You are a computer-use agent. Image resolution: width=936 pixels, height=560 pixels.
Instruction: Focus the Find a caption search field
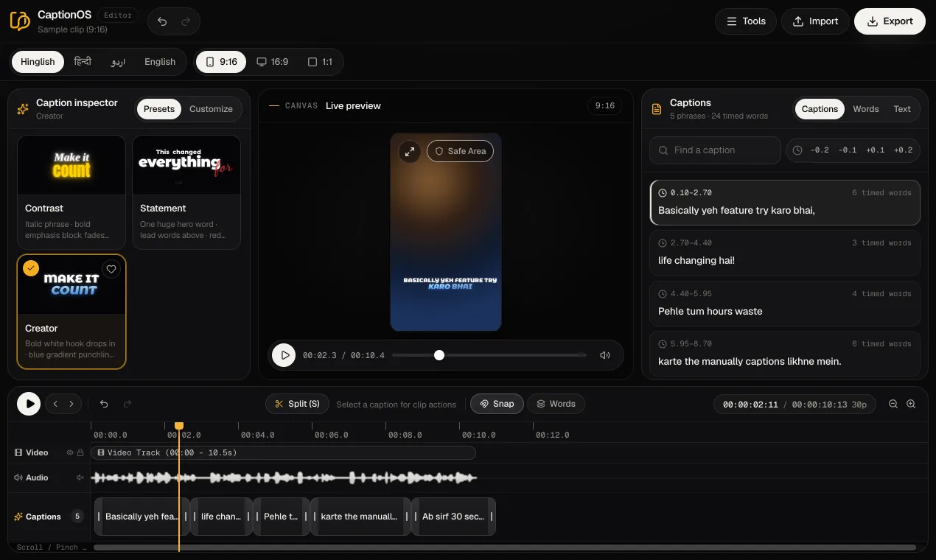coord(715,150)
